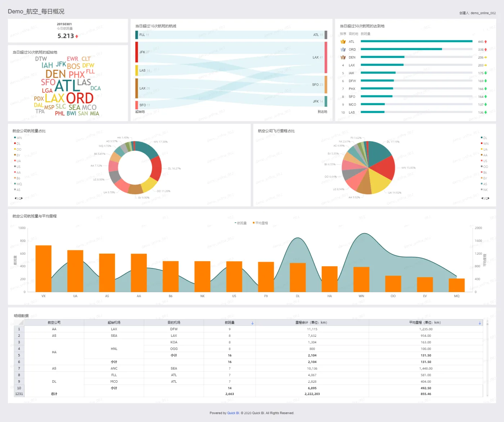Toggle DL legend in 航班量占比 chart
The width and height of the screenshot is (504, 422).
17,144
